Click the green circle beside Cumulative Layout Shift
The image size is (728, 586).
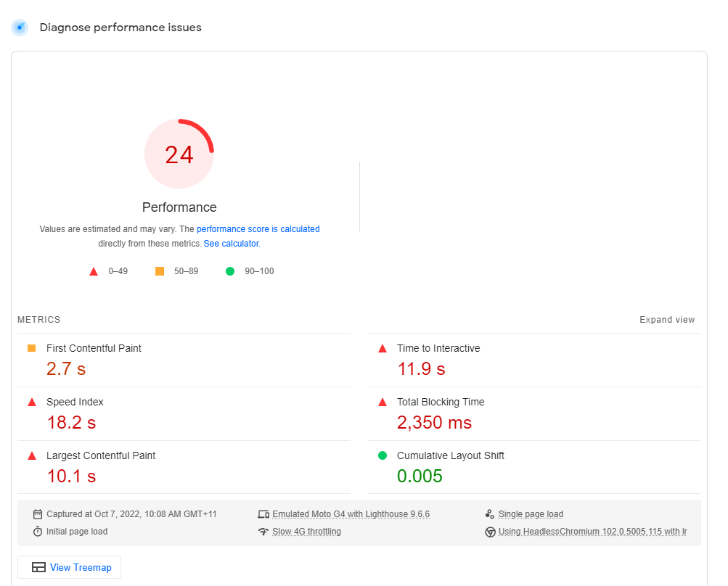pyautogui.click(x=383, y=455)
